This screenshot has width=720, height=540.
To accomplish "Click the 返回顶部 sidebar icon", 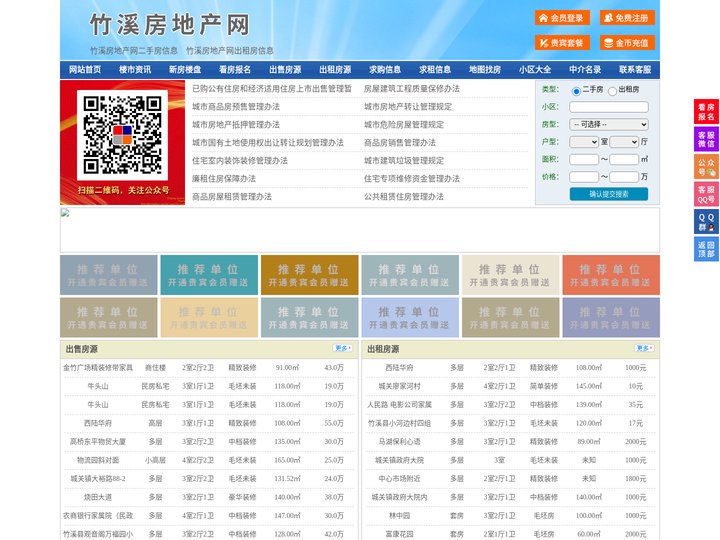I will click(706, 249).
